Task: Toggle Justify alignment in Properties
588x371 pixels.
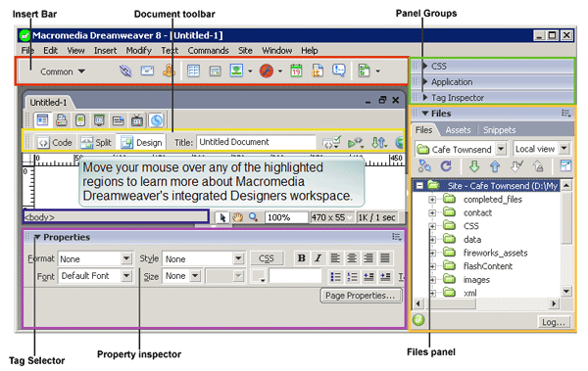Action: (385, 258)
